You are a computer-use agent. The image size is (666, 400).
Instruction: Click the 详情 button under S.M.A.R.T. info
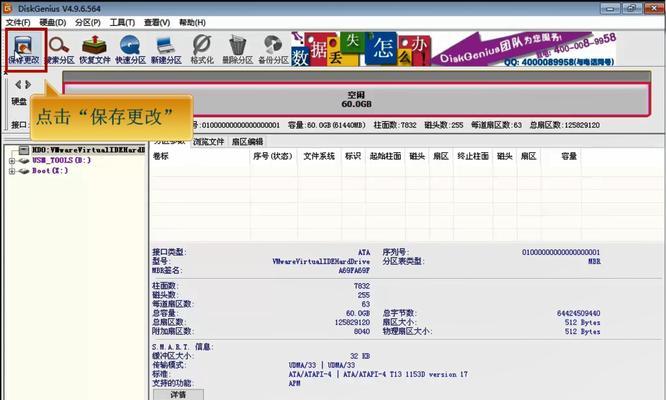tap(178, 395)
